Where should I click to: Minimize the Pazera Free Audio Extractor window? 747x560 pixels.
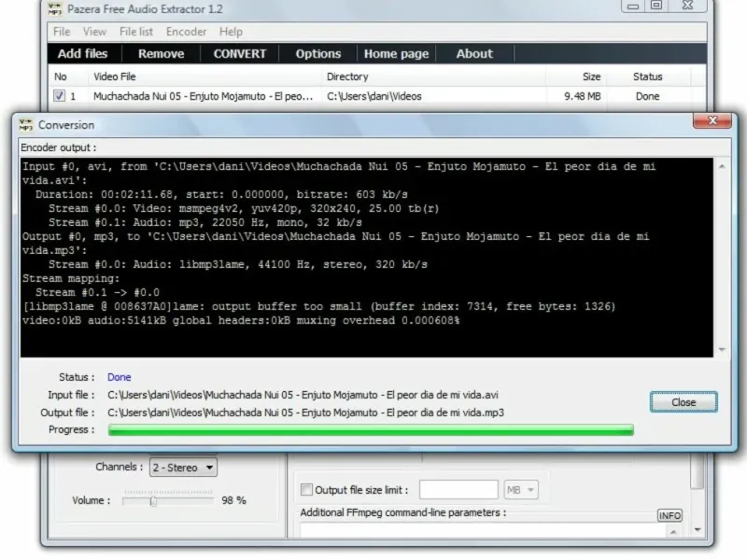(x=633, y=6)
